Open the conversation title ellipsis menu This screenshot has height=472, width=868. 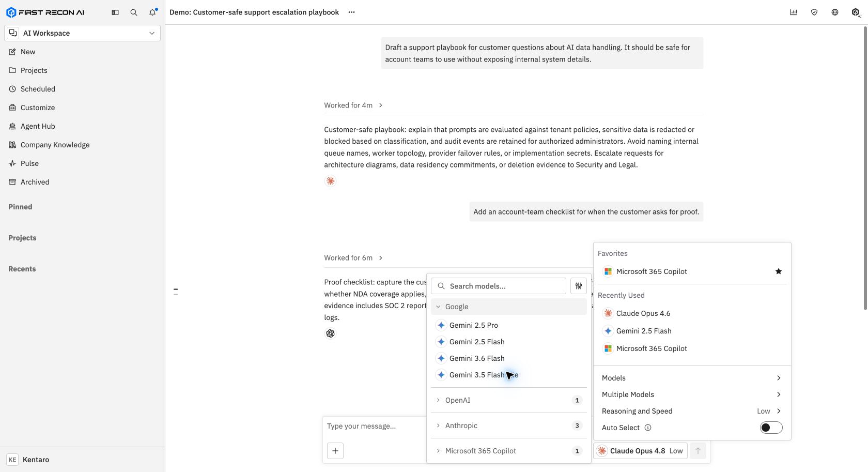click(351, 12)
